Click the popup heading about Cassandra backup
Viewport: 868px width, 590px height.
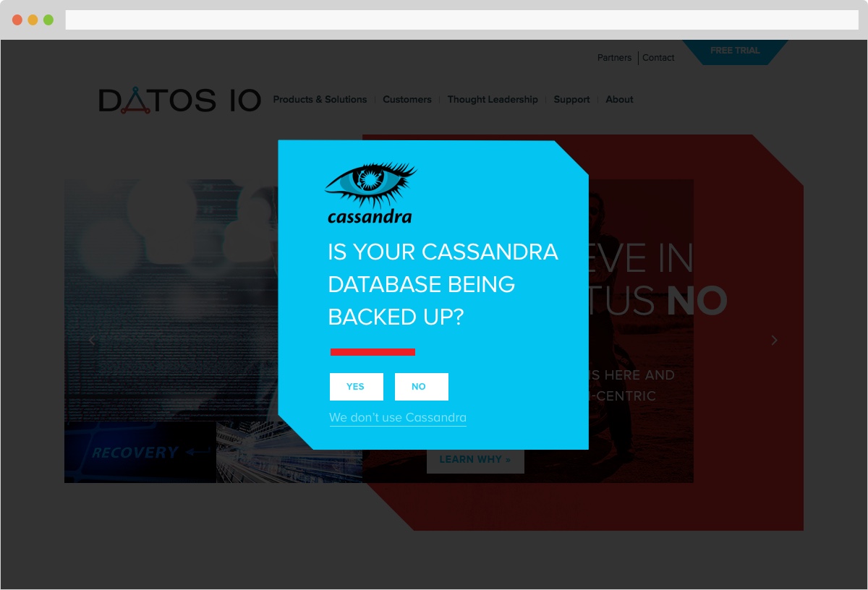(x=443, y=284)
